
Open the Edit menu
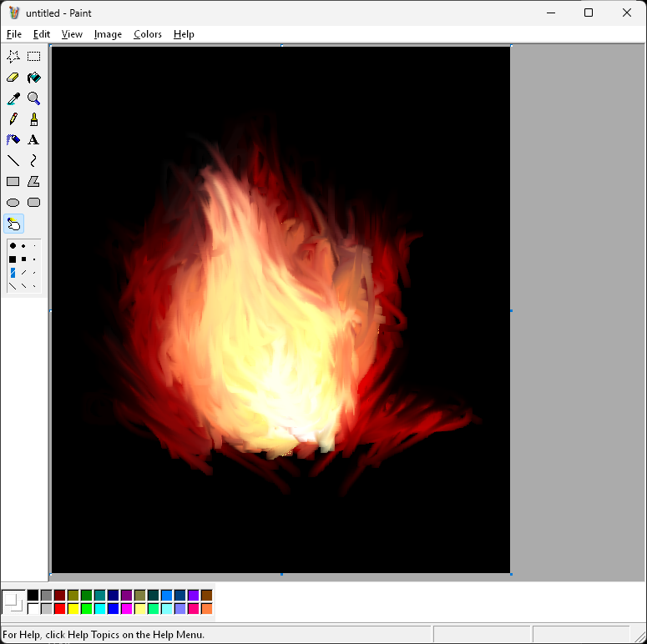(x=42, y=34)
